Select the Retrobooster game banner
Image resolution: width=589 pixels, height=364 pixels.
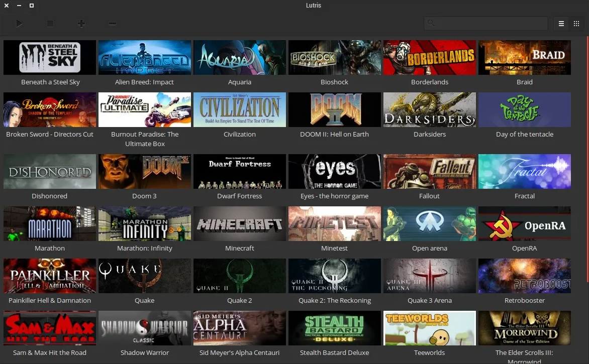tap(525, 276)
